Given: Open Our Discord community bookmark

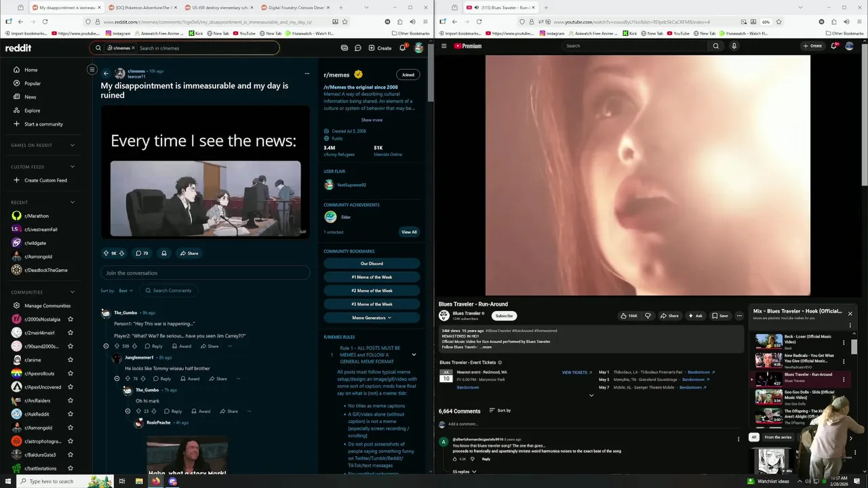Looking at the screenshot, I should point(372,264).
